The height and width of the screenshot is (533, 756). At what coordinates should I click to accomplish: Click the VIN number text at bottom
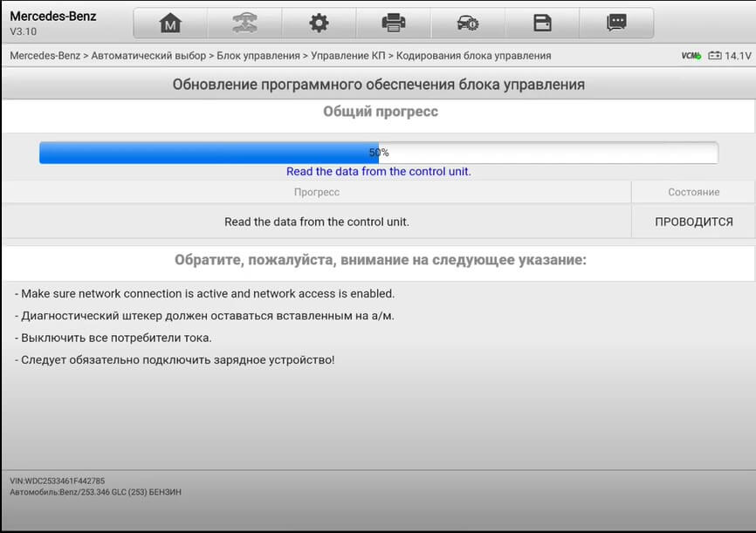tap(58, 481)
